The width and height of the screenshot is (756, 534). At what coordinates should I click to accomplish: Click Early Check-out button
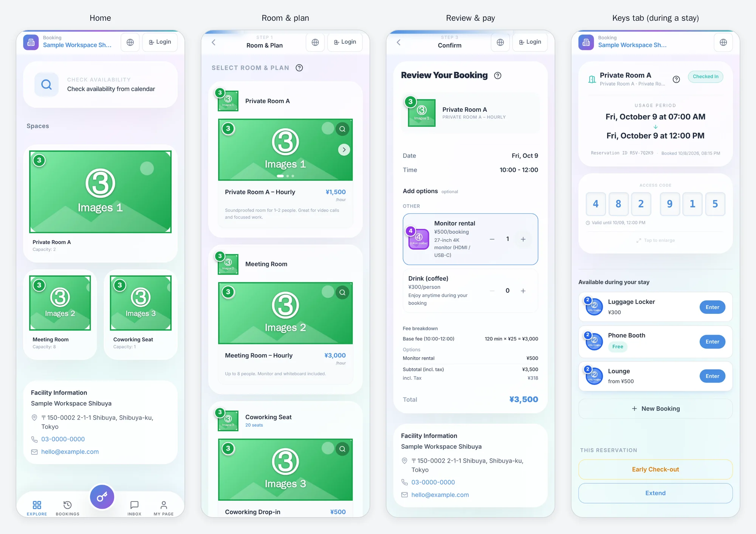(x=655, y=469)
